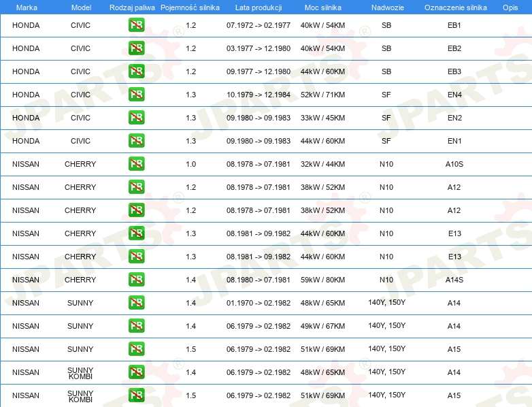Click the fuel icon in the A10S row
Viewport: 532px width, 407px height.
point(136,163)
